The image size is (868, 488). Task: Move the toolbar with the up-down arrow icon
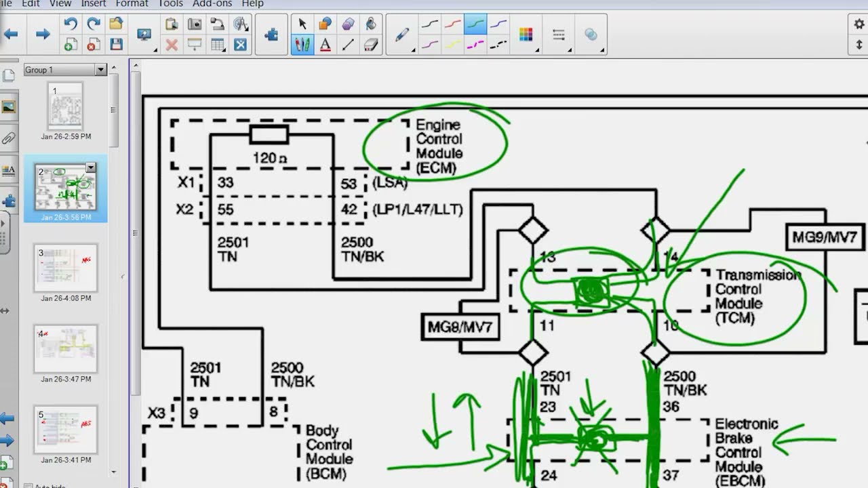tap(859, 45)
